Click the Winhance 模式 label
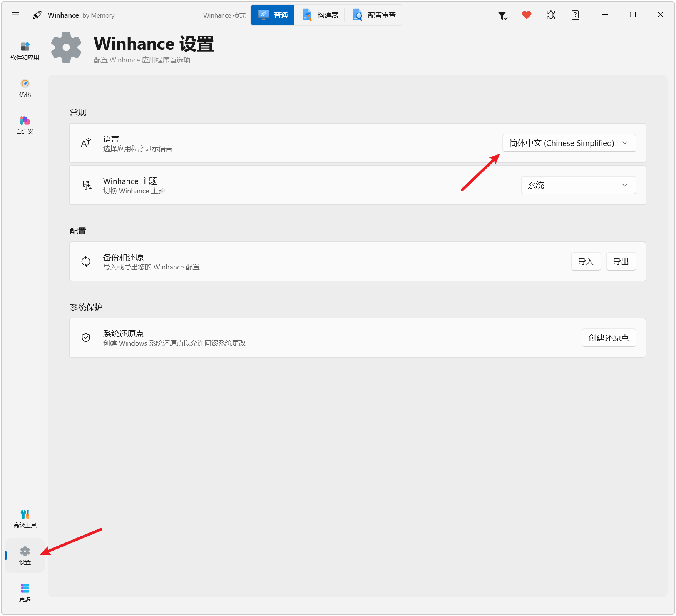The height and width of the screenshot is (616, 676). 224,15
